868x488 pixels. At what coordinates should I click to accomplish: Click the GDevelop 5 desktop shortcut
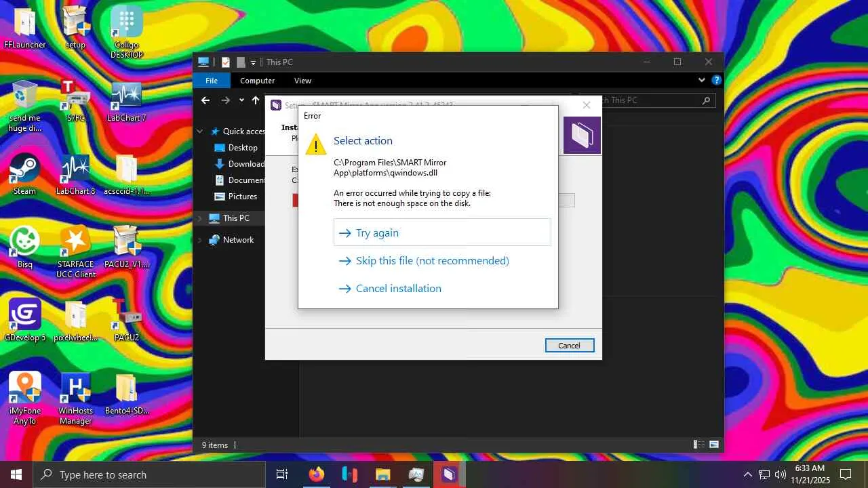[25, 321]
